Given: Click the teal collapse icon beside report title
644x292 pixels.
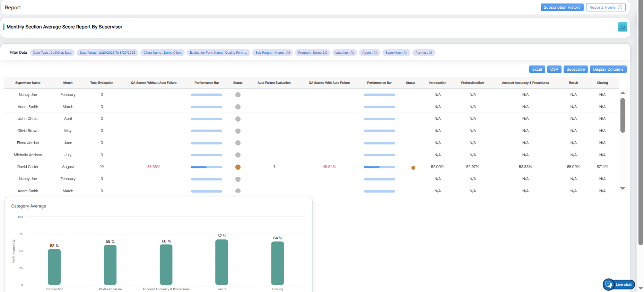Looking at the screenshot, I should point(623,27).
